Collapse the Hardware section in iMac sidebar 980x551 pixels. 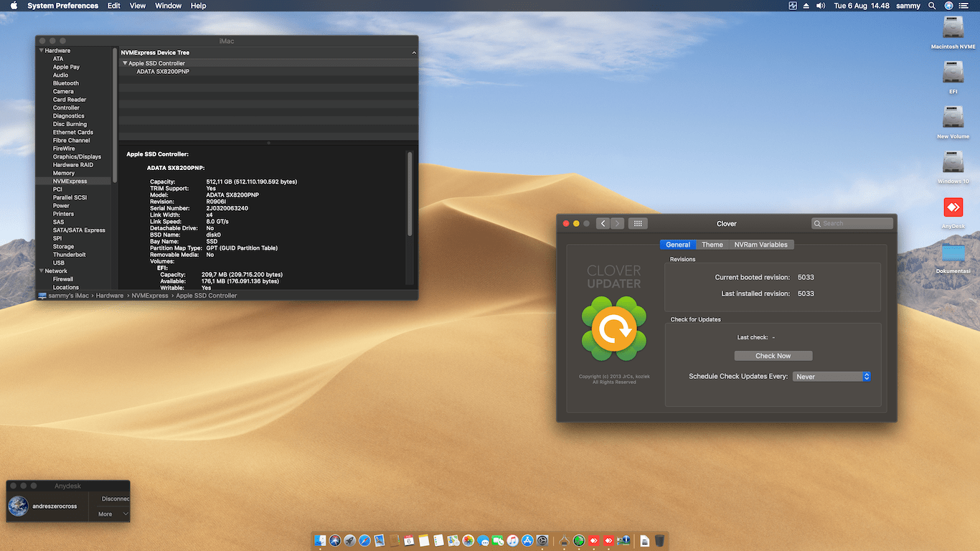[42, 51]
